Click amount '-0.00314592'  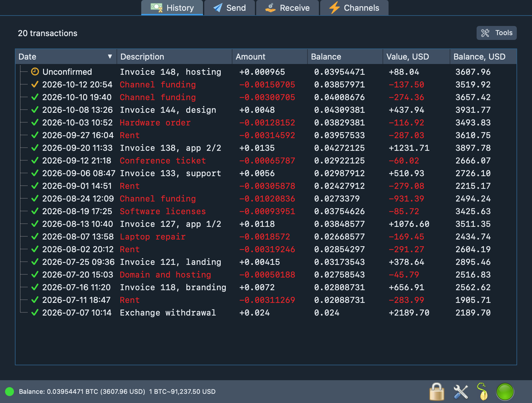(x=267, y=135)
